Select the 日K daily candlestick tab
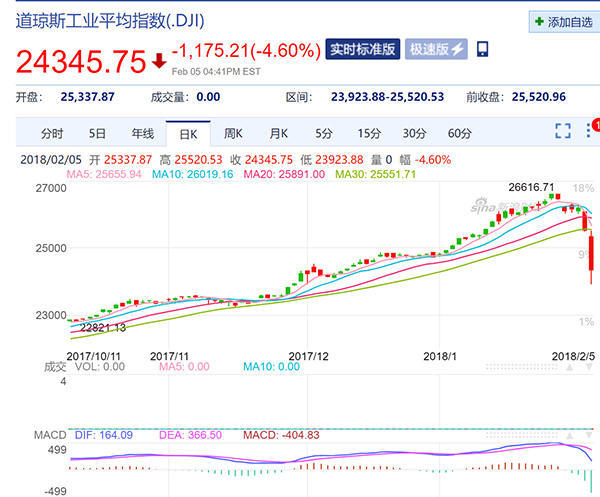Screen dimensions: 600x497 coord(188,134)
